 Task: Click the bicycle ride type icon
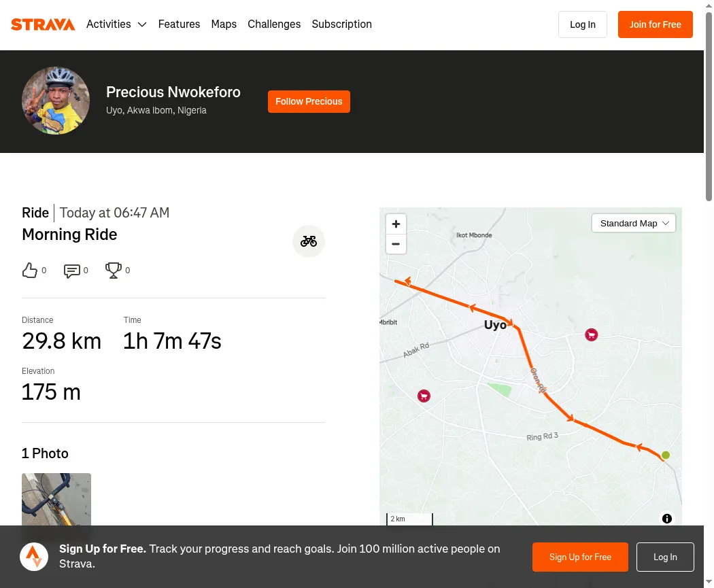pyautogui.click(x=308, y=241)
